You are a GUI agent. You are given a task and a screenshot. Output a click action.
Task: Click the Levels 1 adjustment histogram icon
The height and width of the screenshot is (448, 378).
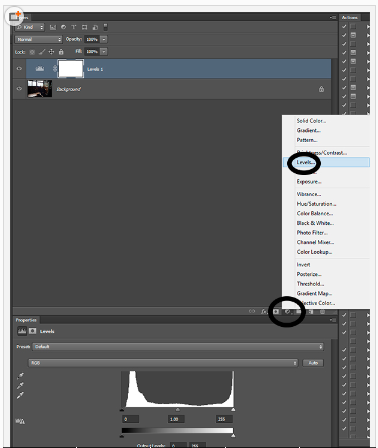40,69
